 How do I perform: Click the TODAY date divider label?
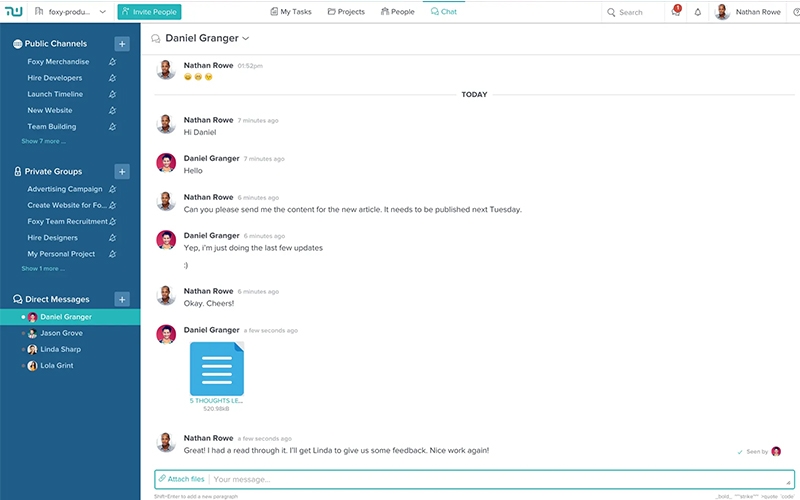[474, 94]
